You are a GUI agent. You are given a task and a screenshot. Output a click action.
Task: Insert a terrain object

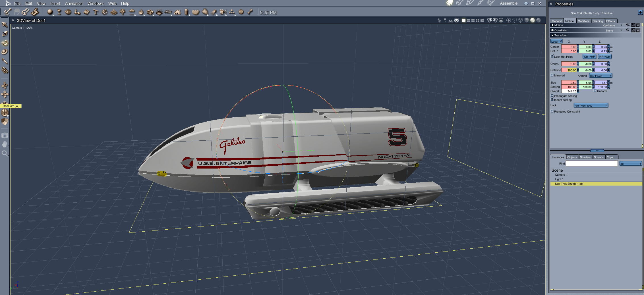(x=114, y=12)
